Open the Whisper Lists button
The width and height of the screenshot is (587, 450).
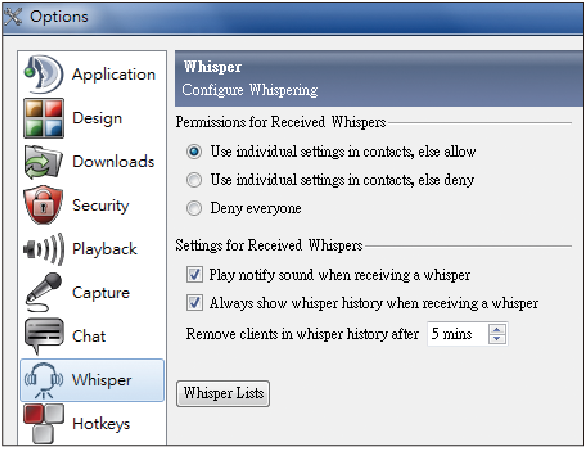pyautogui.click(x=223, y=393)
